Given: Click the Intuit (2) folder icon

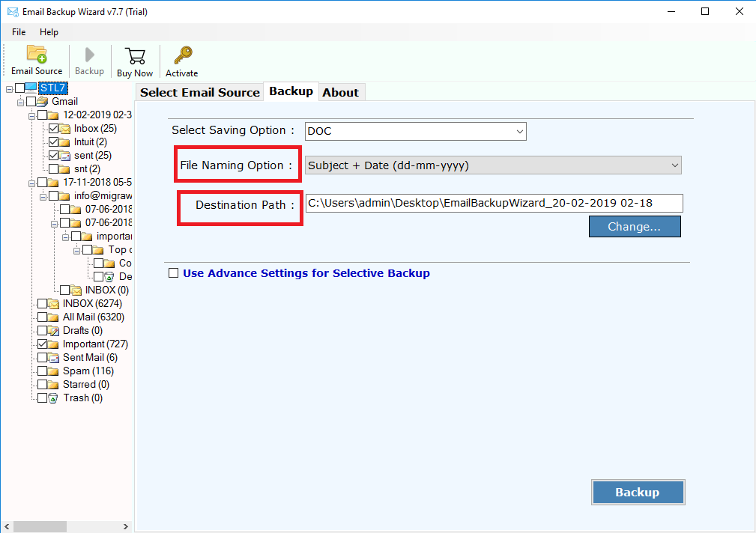Looking at the screenshot, I should coord(64,142).
